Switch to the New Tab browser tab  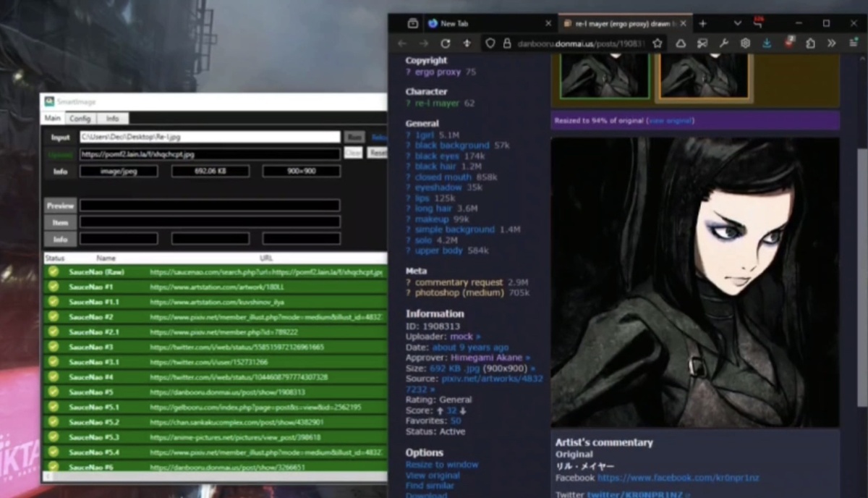(x=488, y=23)
